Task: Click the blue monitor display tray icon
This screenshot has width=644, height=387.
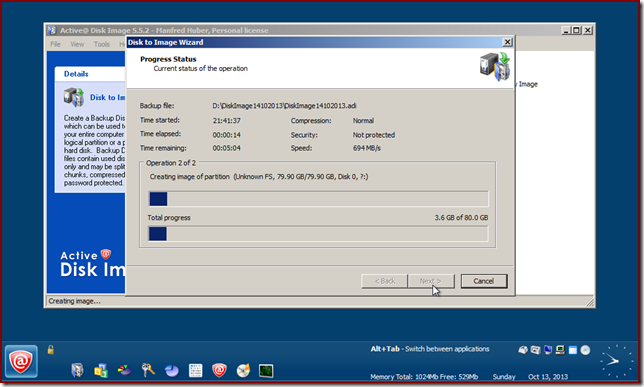Action: pyautogui.click(x=548, y=350)
